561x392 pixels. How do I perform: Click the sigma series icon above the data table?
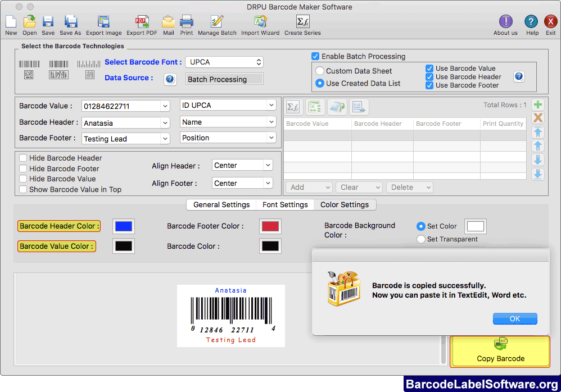[293, 107]
